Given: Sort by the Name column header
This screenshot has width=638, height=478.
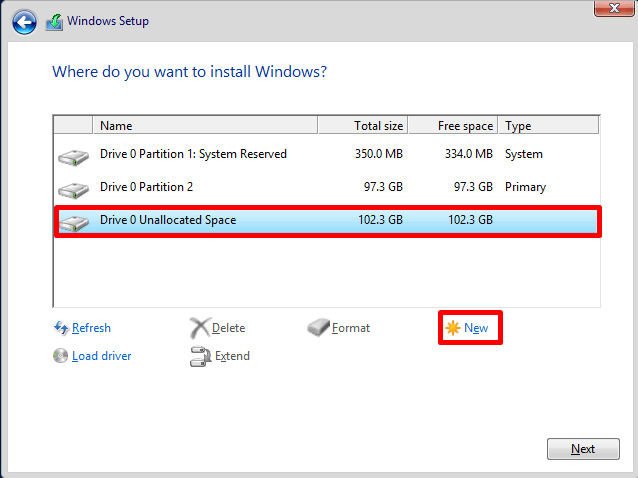Looking at the screenshot, I should 205,126.
